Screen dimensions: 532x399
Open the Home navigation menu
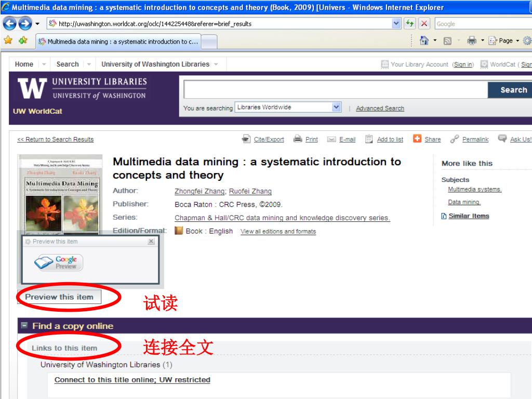point(24,64)
